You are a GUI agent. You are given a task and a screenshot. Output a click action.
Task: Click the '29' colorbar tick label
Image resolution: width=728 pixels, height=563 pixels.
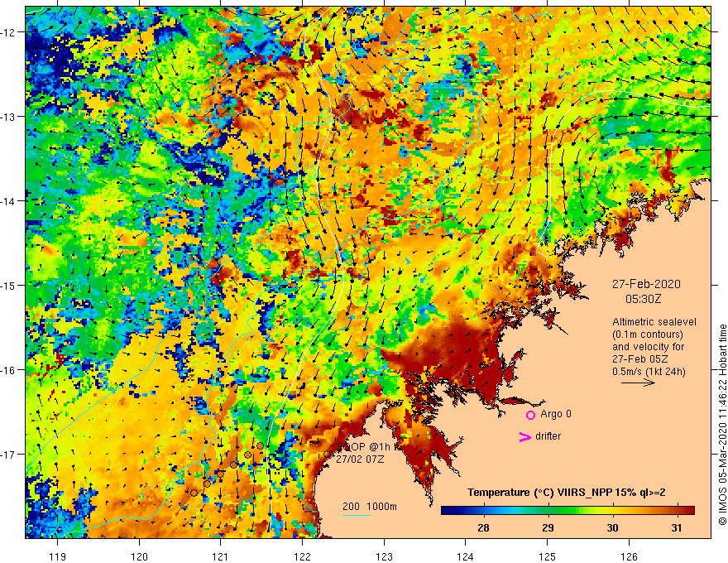click(548, 527)
